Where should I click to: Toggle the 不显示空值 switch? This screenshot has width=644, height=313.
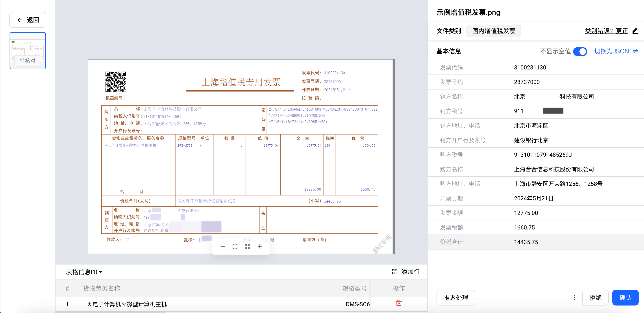click(580, 51)
